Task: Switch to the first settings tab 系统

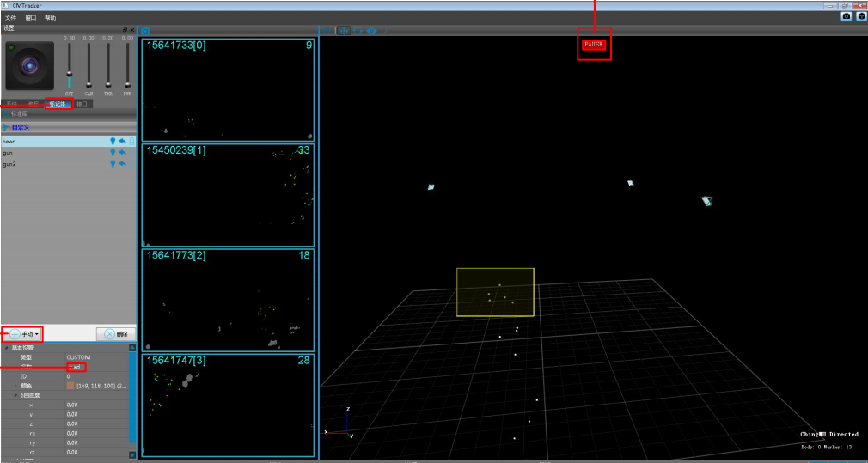Action: [x=12, y=103]
